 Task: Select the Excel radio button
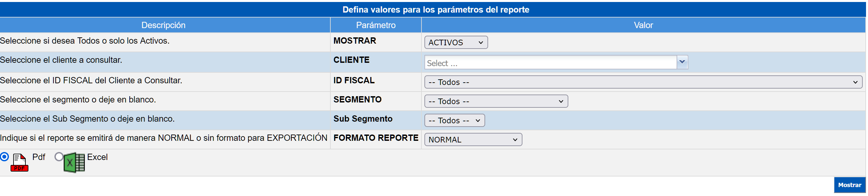coord(59,157)
